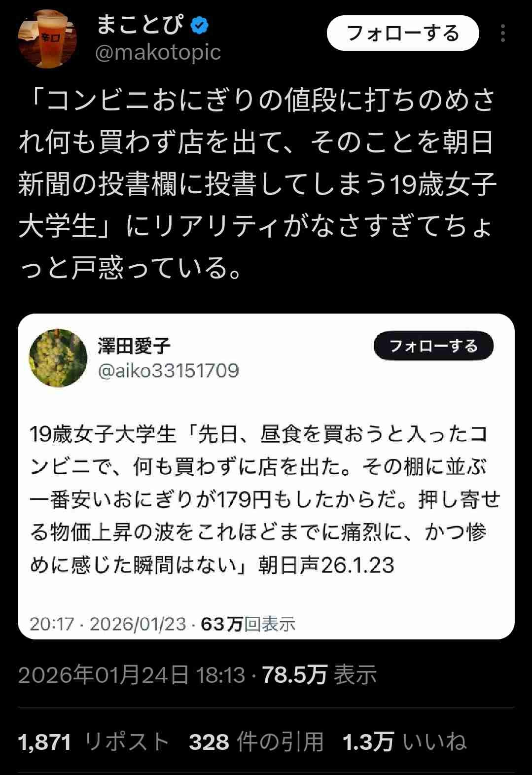This screenshot has width=532, height=775.
Task: View the 328 件の引用 list
Action: coord(256,742)
